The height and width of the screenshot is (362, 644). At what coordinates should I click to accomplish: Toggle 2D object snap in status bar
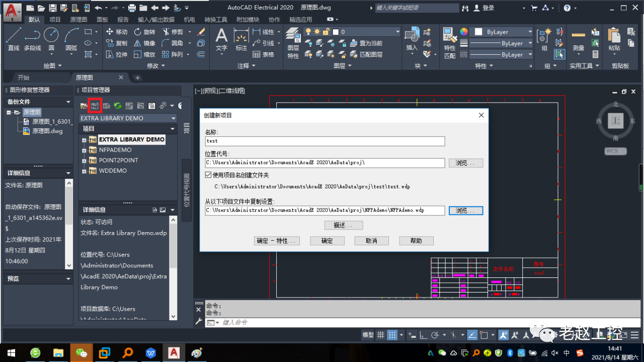pyautogui.click(x=484, y=335)
